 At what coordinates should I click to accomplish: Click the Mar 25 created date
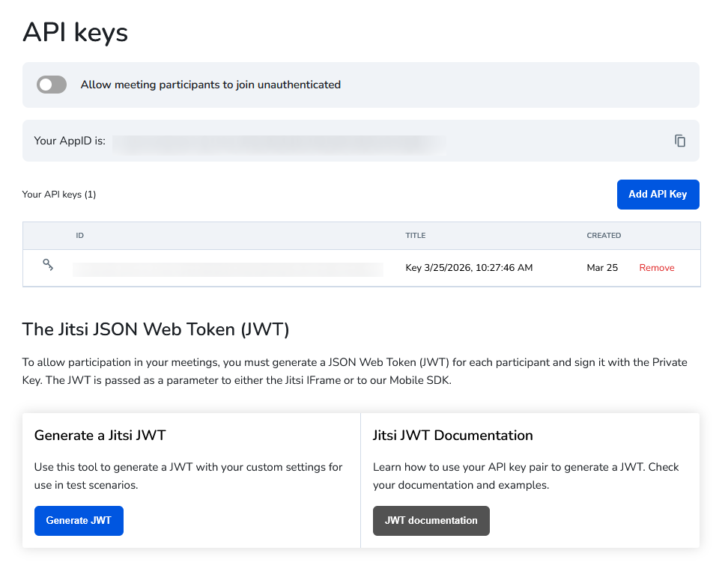(602, 268)
